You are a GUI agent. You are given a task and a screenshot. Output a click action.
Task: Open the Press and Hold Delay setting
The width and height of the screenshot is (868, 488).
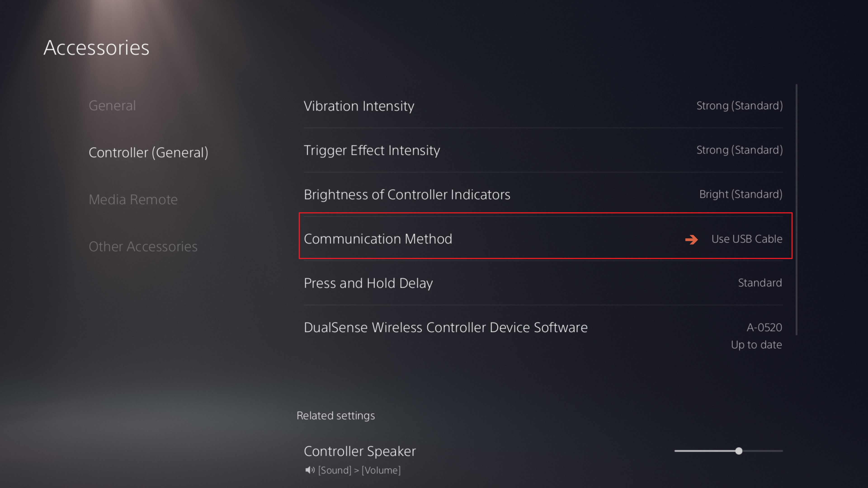click(x=543, y=283)
